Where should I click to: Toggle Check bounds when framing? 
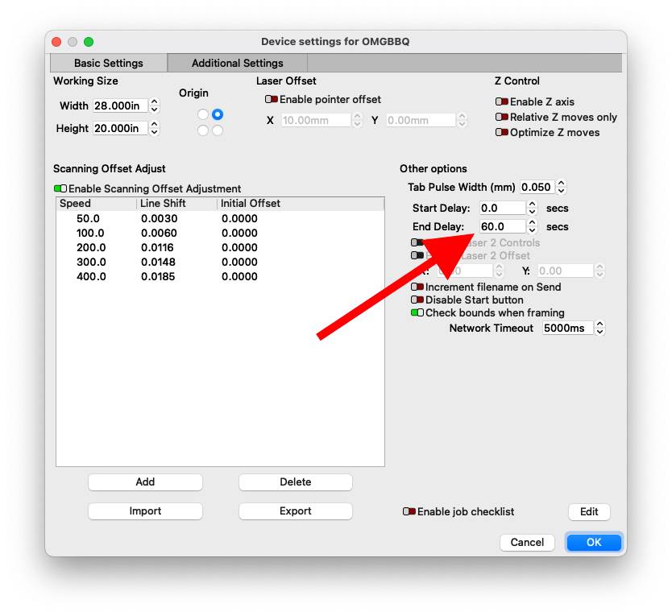coord(417,313)
